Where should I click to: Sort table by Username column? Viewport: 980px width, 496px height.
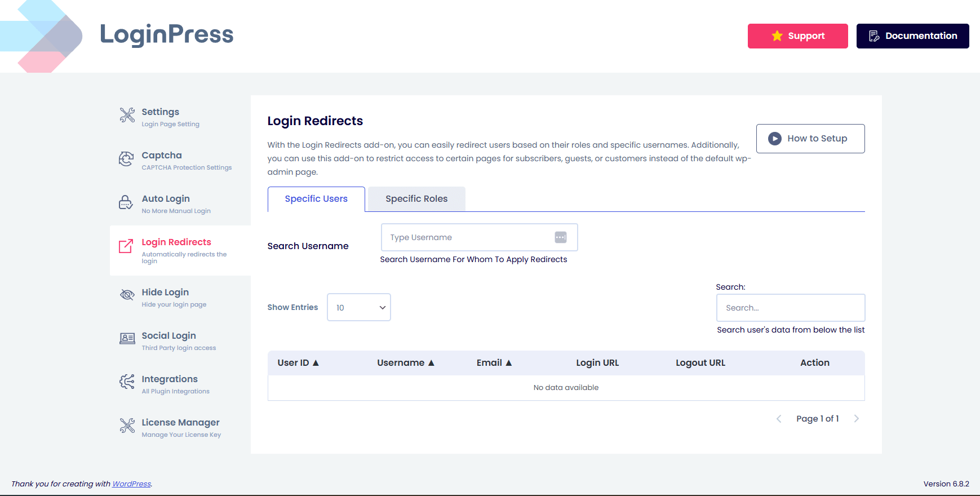406,363
